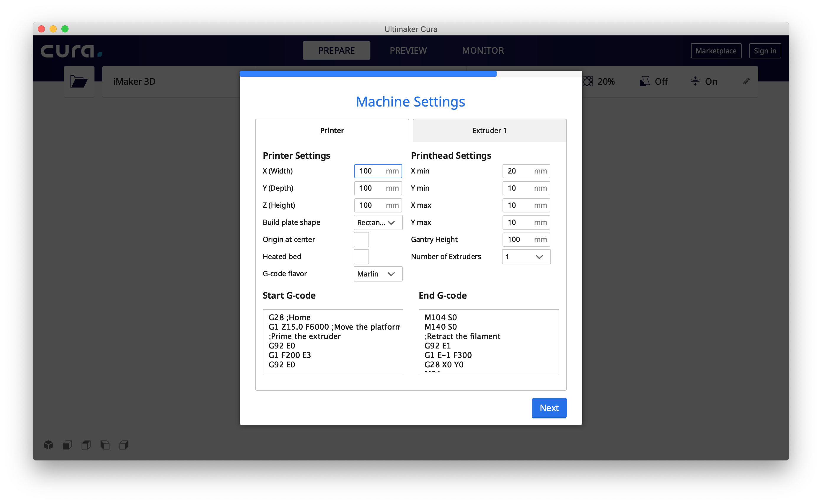Click the Sign in button
The image size is (822, 504).
[x=765, y=51]
